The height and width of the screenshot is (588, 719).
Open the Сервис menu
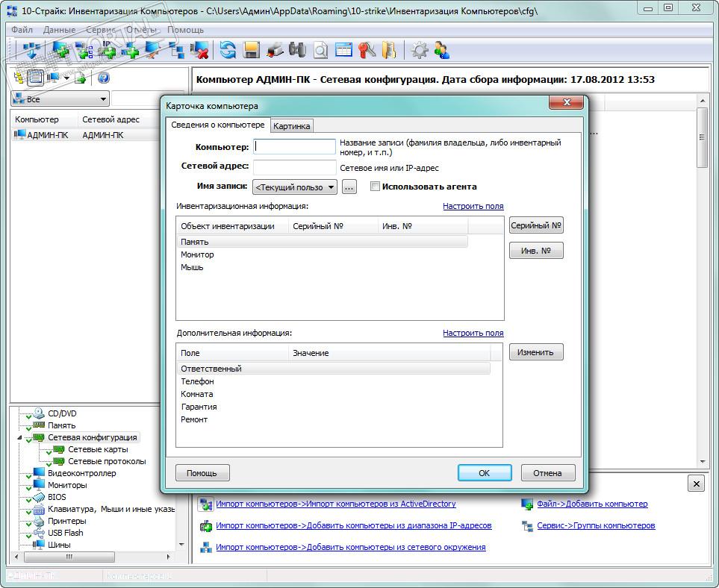101,29
